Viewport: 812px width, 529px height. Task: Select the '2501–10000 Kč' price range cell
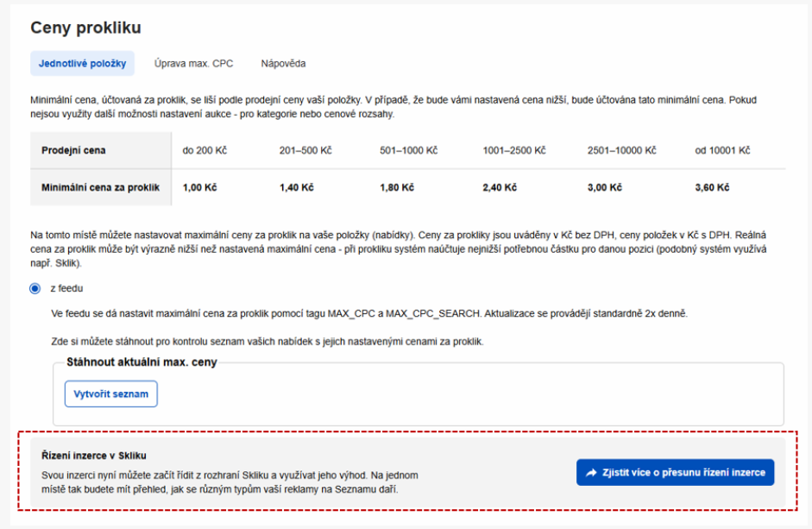coord(621,151)
